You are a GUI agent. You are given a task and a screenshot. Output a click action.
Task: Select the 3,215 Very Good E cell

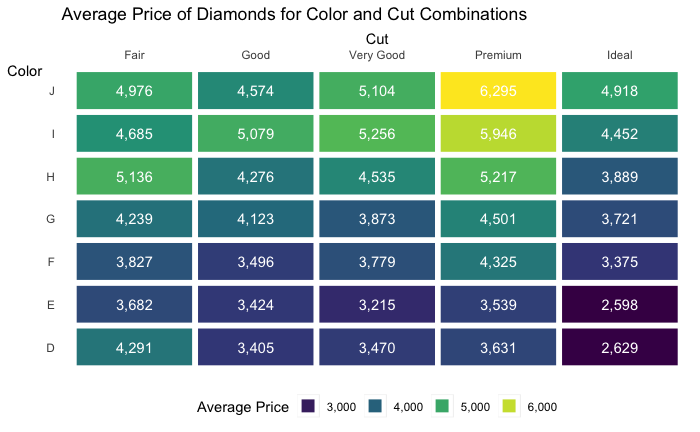(x=377, y=304)
